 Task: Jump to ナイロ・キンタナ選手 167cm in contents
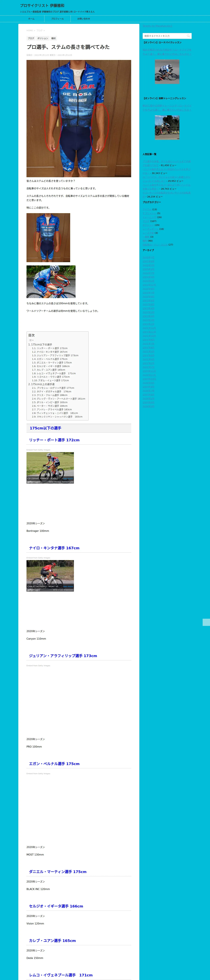click(50, 352)
